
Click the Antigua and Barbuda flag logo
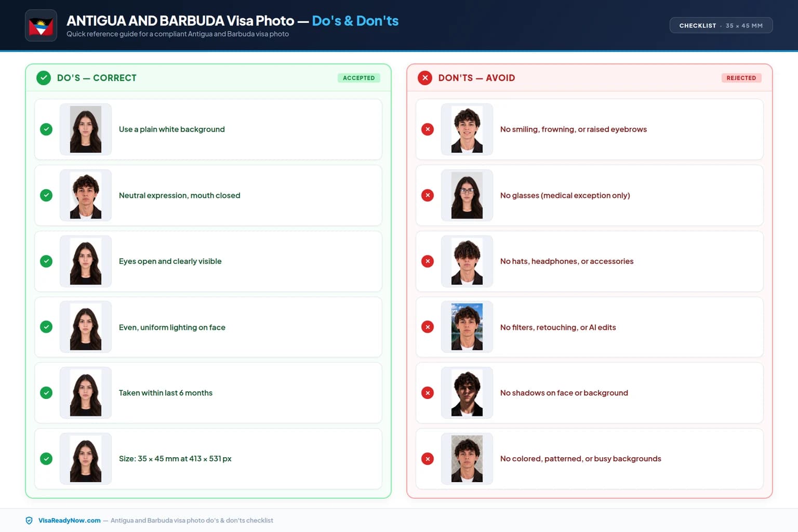click(41, 25)
